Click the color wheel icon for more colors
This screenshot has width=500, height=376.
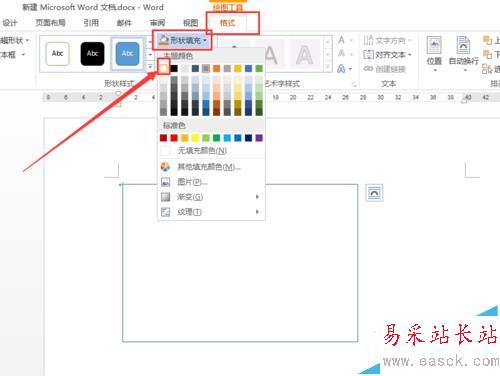pyautogui.click(x=165, y=166)
